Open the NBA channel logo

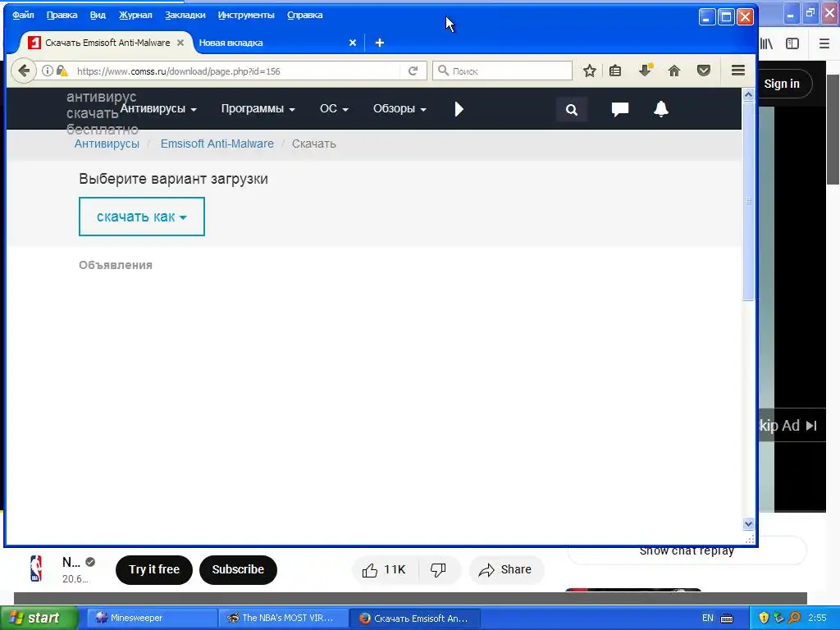click(36, 569)
